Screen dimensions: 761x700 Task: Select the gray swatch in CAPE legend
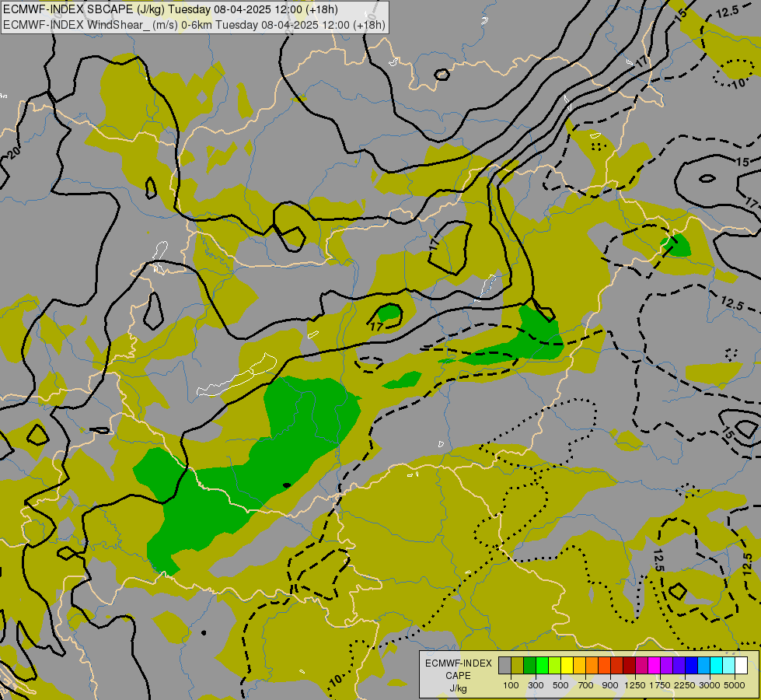point(504,666)
